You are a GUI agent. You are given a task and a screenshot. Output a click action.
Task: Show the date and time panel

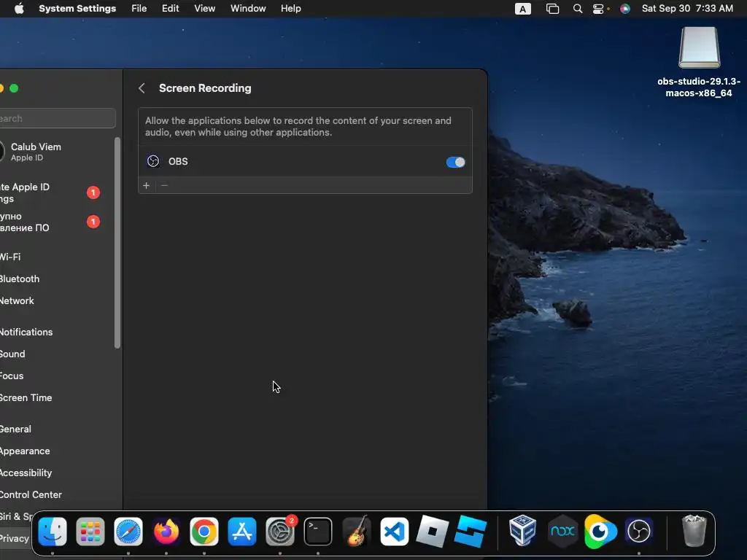[687, 9]
